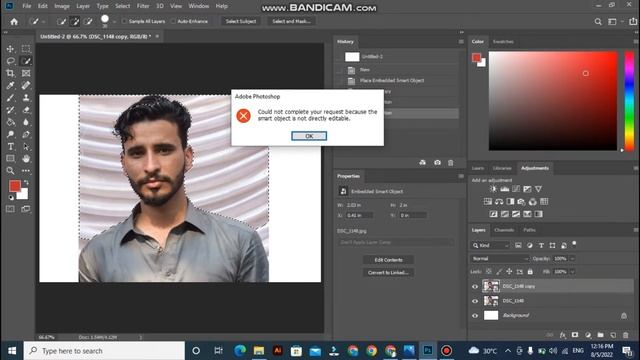640x360 pixels.
Task: Select the Quick Selection tool in the toolbox
Action: click(x=26, y=61)
